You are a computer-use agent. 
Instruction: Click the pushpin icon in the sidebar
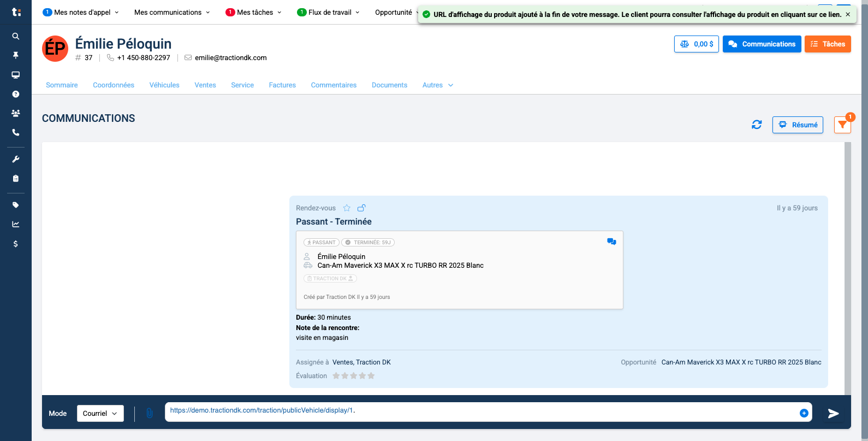click(x=16, y=55)
